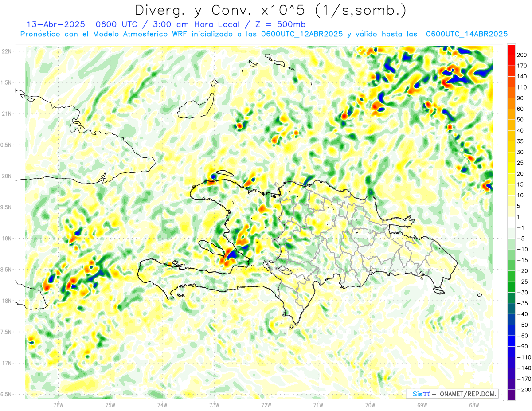This screenshot has height=411, width=532.
Task: Click the colorbar value '60'
Action: click(520, 109)
